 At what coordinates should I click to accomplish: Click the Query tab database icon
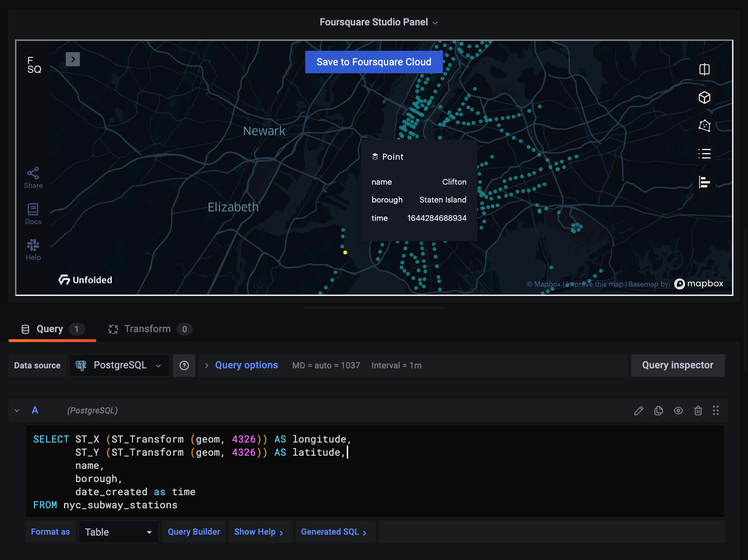point(25,329)
